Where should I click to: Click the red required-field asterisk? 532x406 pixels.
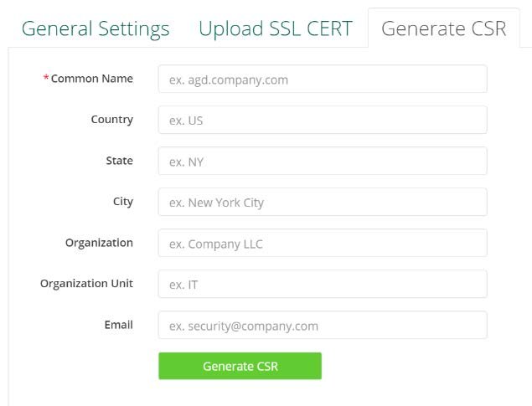coord(46,79)
